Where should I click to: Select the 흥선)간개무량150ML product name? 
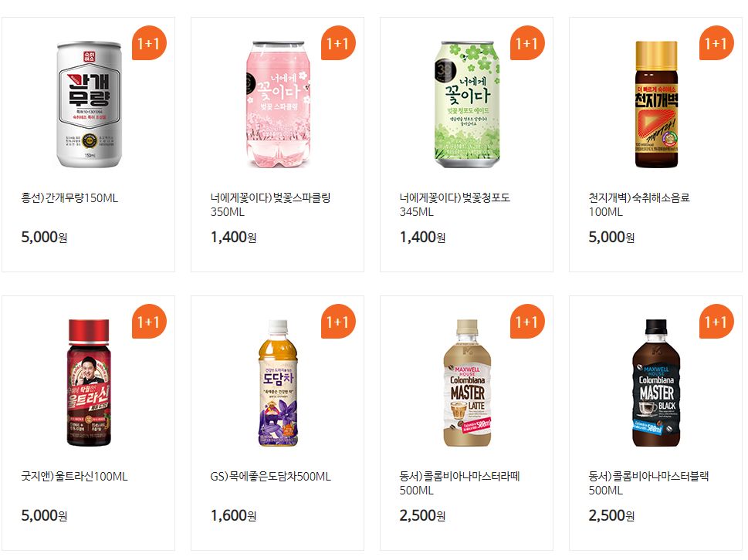coord(69,197)
